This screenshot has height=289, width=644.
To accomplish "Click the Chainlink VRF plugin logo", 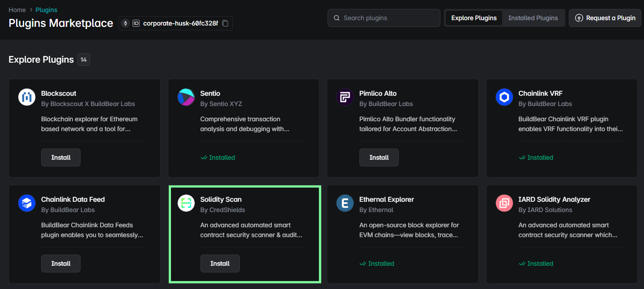I will pyautogui.click(x=504, y=97).
